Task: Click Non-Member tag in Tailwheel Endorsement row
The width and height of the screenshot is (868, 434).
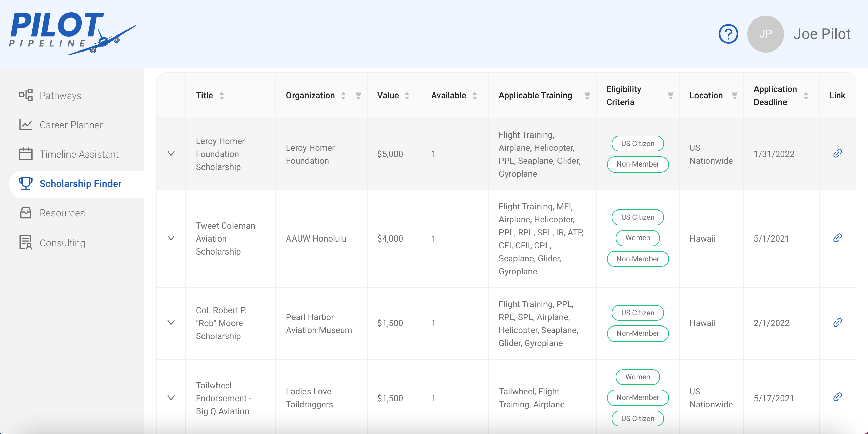Action: click(x=638, y=397)
